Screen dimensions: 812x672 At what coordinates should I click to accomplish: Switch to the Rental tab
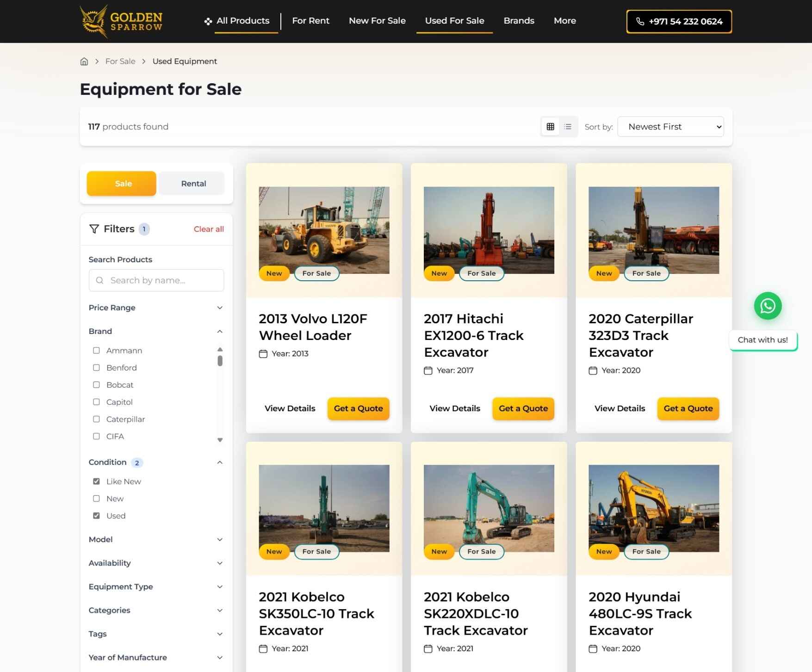(x=193, y=184)
